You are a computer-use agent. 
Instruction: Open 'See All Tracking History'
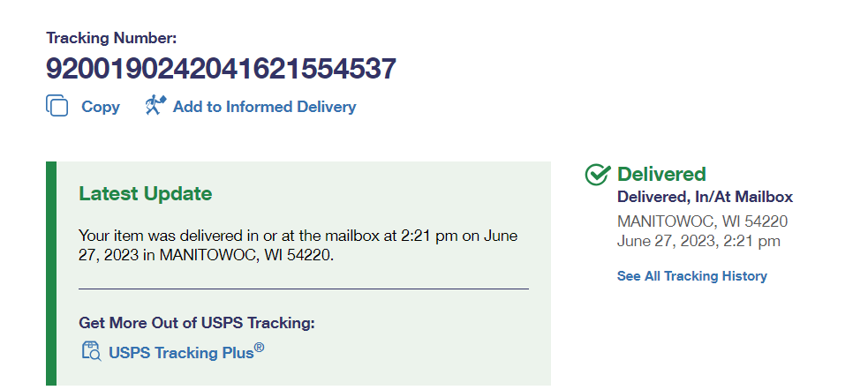pos(691,276)
